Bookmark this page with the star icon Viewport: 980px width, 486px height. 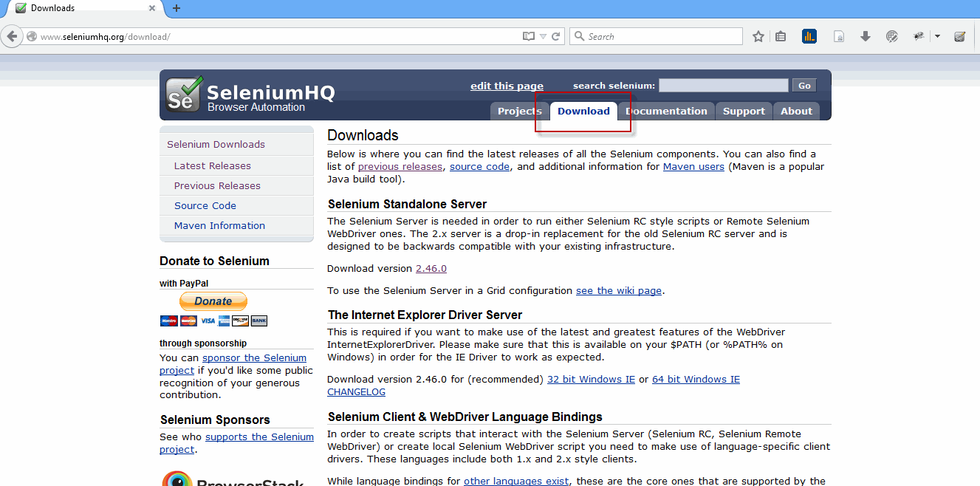(758, 36)
